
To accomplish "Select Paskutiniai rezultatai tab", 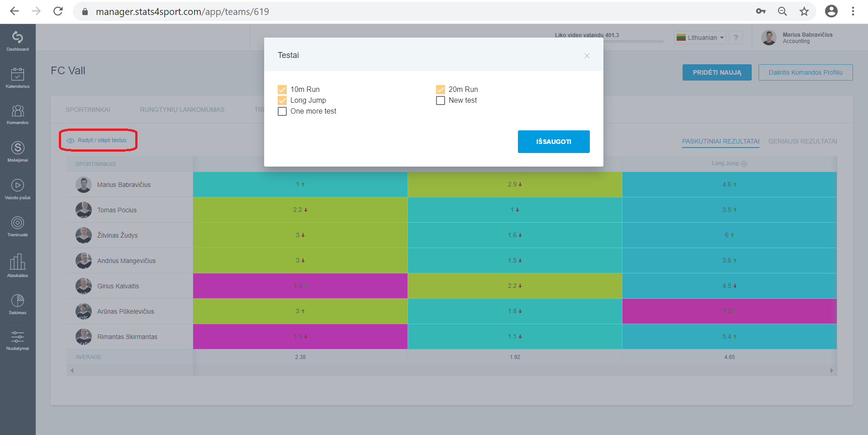I will tap(721, 141).
